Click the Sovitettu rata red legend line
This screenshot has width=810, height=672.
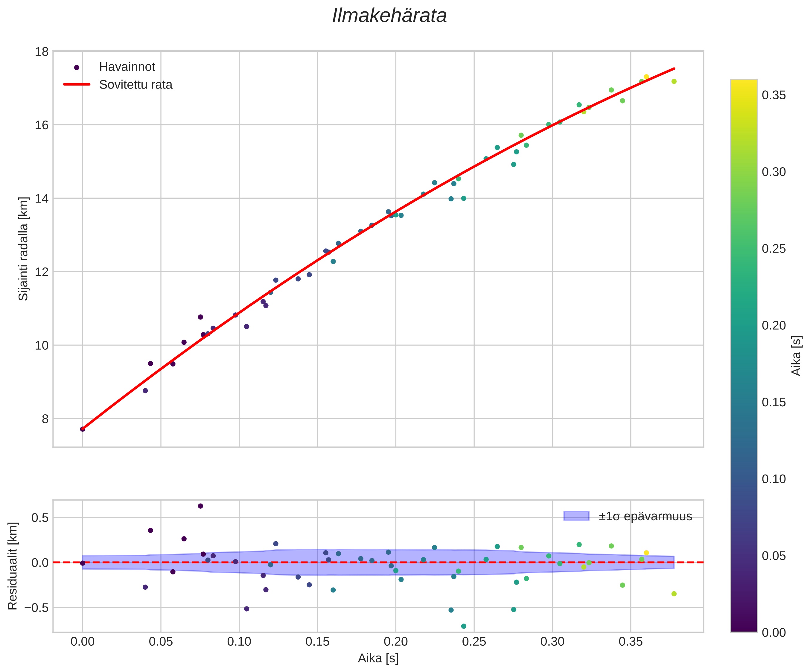77,84
